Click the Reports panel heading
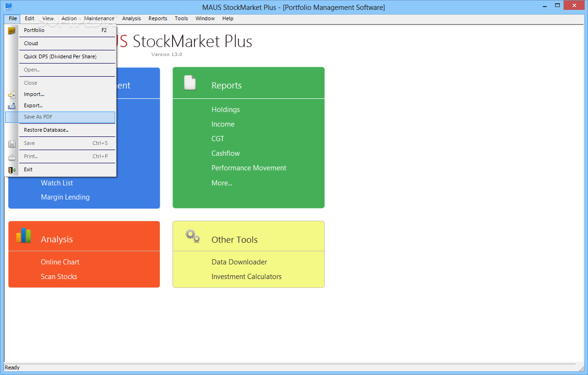Image resolution: width=588 pixels, height=375 pixels. tap(227, 86)
